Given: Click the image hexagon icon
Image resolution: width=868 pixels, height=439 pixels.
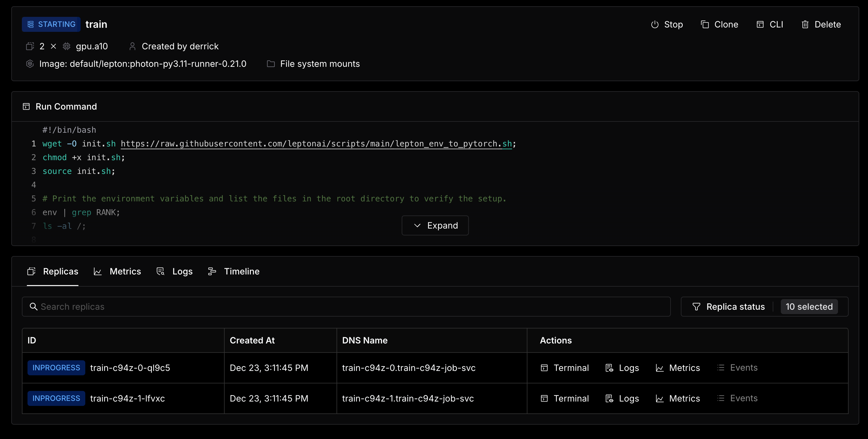Looking at the screenshot, I should pos(30,64).
